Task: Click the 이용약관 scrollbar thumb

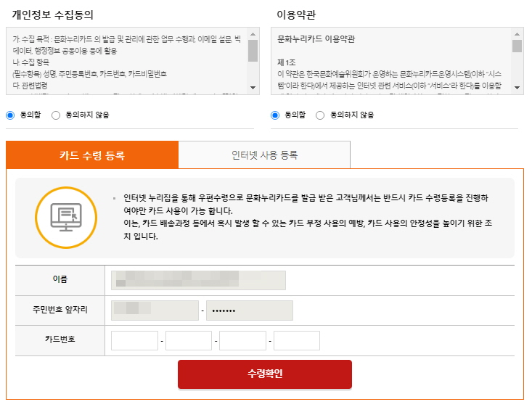Action: point(517,46)
